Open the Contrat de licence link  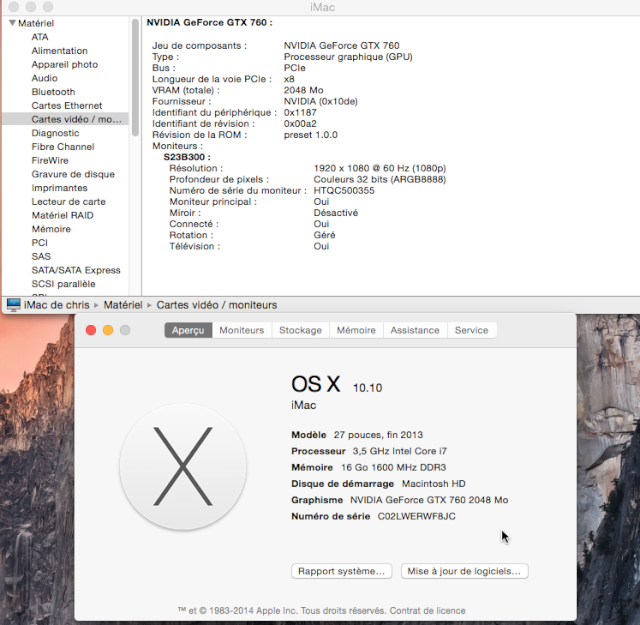tap(427, 611)
